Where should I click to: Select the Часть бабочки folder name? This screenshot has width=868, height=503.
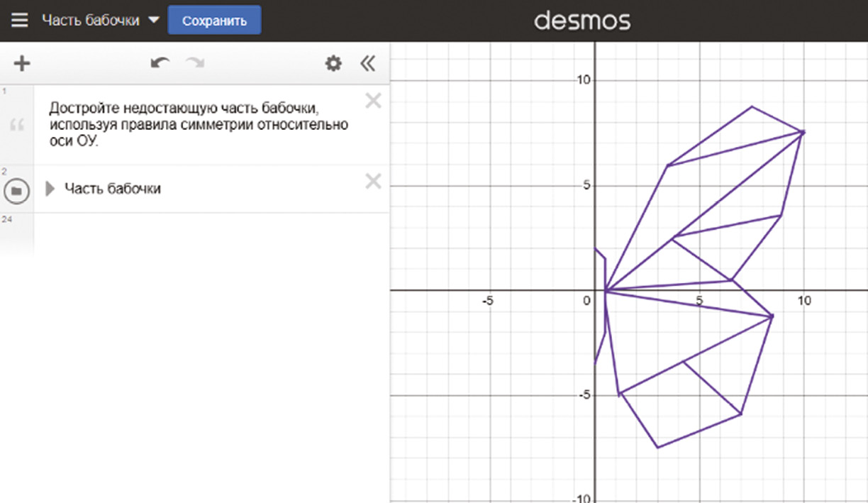113,189
